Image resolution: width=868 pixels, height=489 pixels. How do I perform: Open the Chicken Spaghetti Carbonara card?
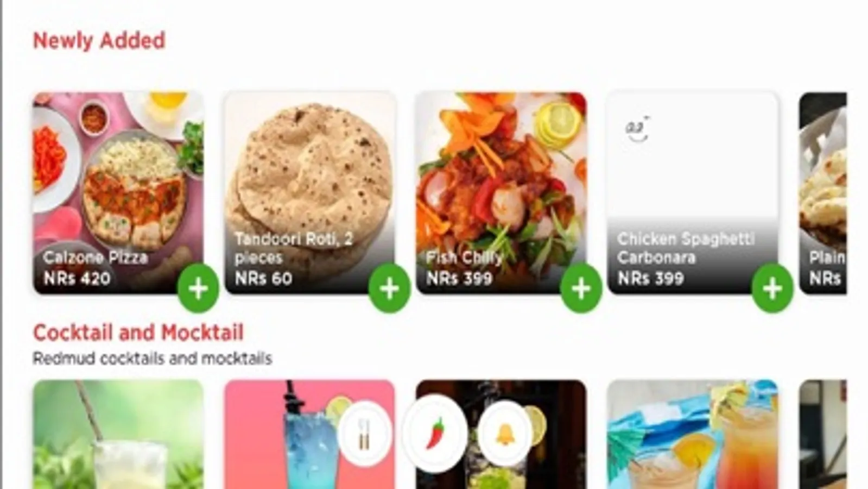click(x=693, y=193)
